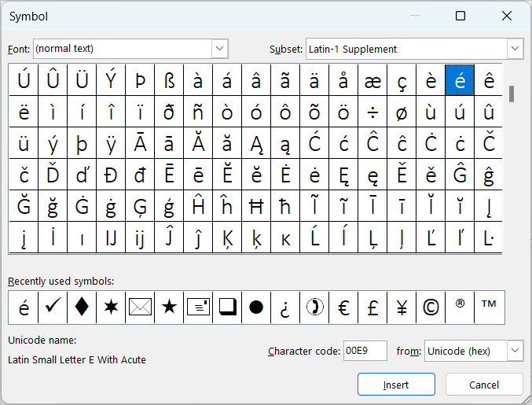
Task: Select the TM trademark recent symbol
Action: click(489, 307)
